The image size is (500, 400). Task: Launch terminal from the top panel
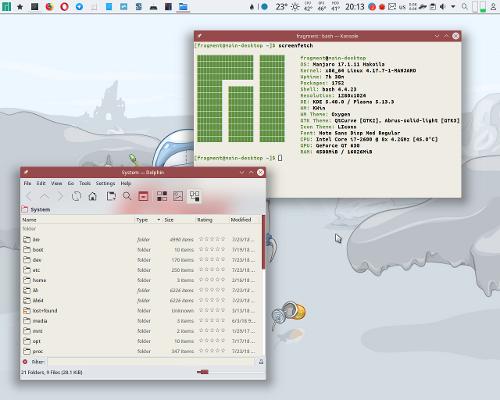point(35,6)
